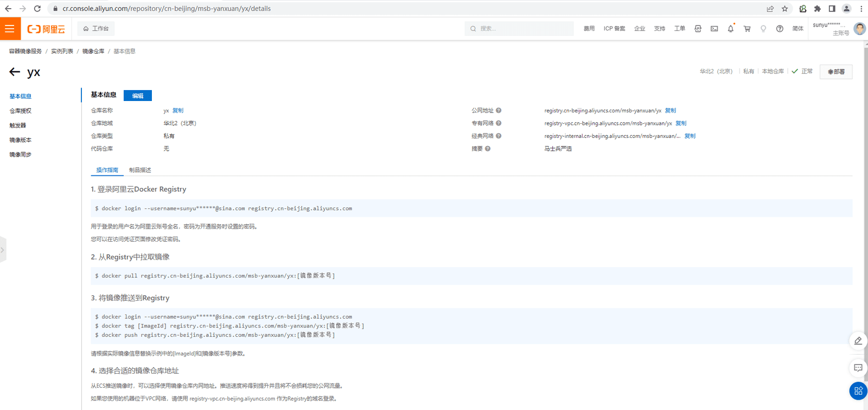Open 镜像版本 in the sidebar
The height and width of the screenshot is (410, 868).
click(21, 140)
